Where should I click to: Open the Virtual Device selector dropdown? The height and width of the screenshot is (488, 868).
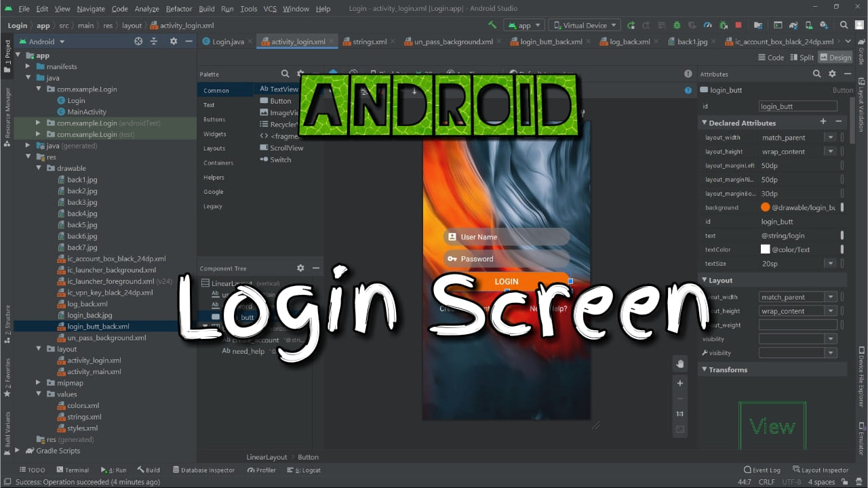click(585, 25)
